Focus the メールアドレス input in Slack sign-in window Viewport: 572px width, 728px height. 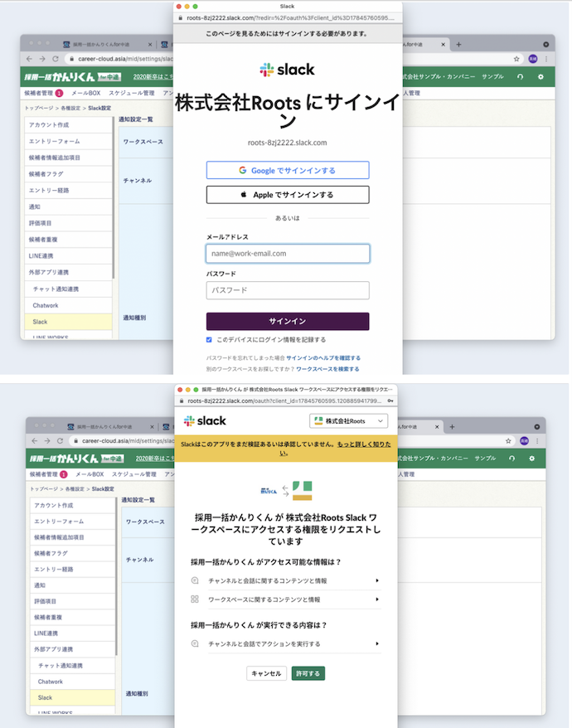point(288,254)
